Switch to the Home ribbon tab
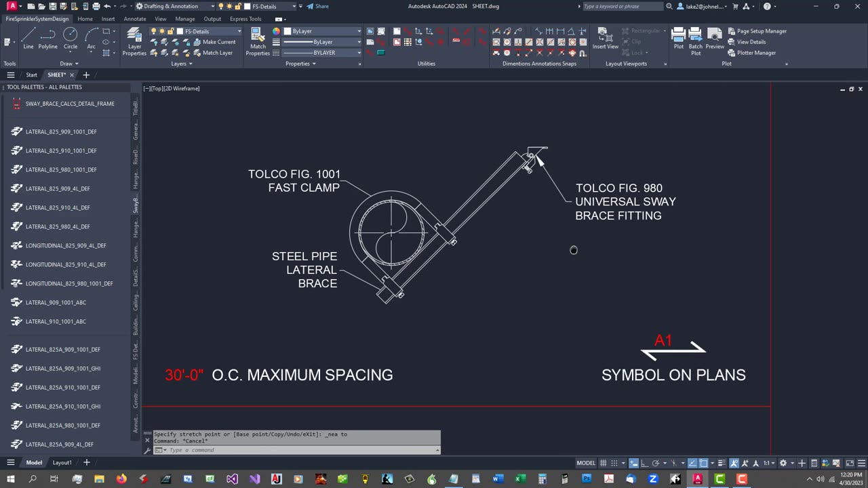The image size is (868, 488). (85, 19)
